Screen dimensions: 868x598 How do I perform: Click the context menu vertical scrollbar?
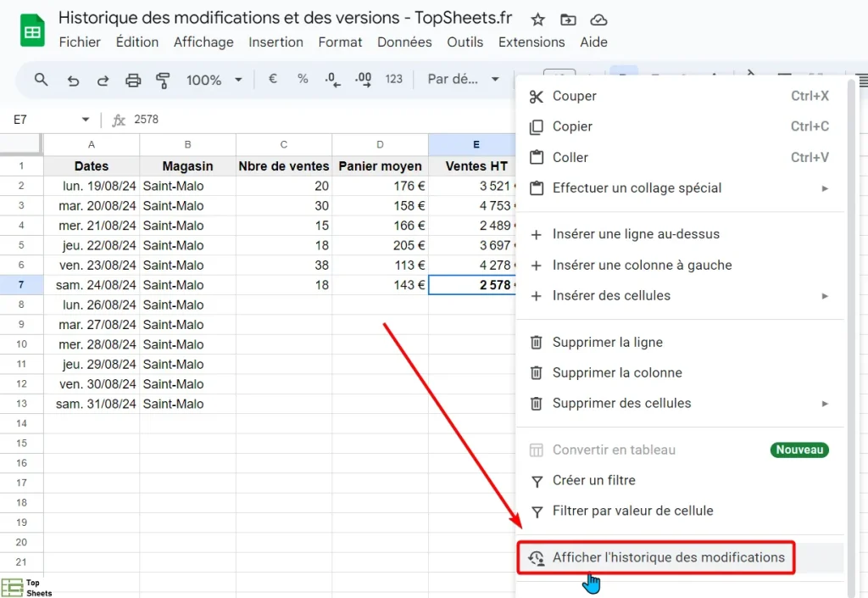pyautogui.click(x=851, y=338)
